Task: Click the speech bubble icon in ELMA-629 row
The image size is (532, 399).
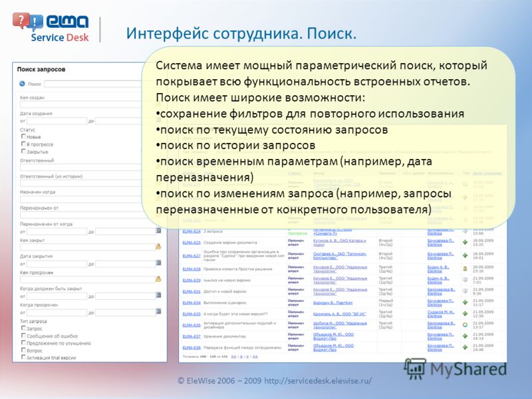Action: coord(465,280)
